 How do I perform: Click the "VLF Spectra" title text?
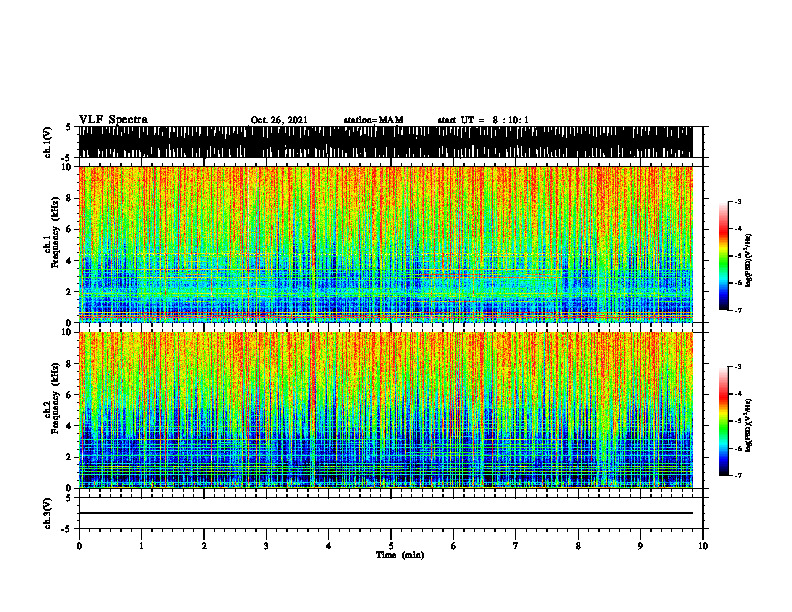tap(113, 120)
